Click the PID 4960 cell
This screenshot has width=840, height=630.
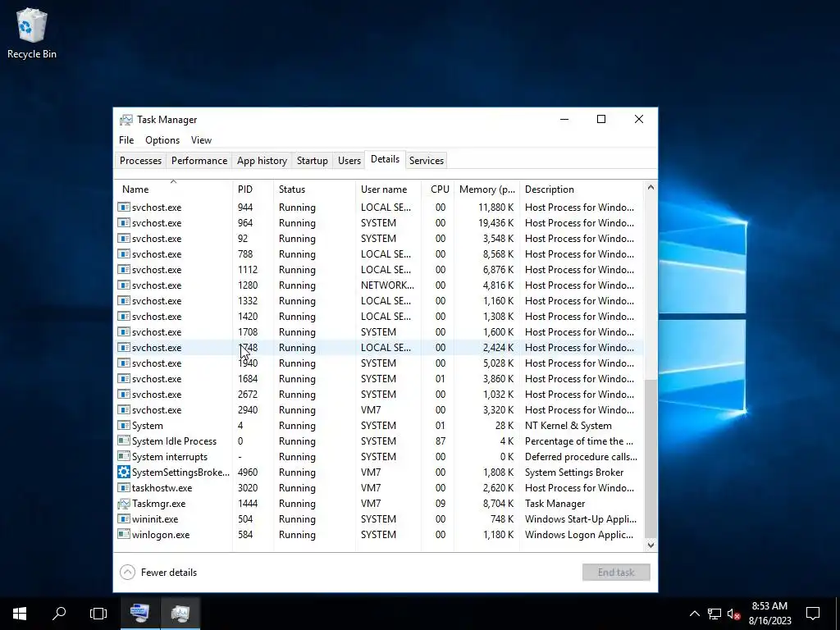point(248,472)
